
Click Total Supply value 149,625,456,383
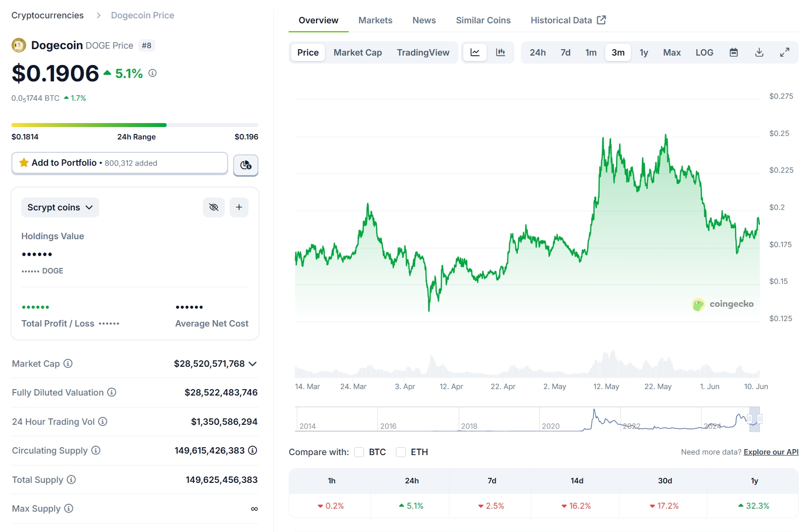pyautogui.click(x=222, y=480)
